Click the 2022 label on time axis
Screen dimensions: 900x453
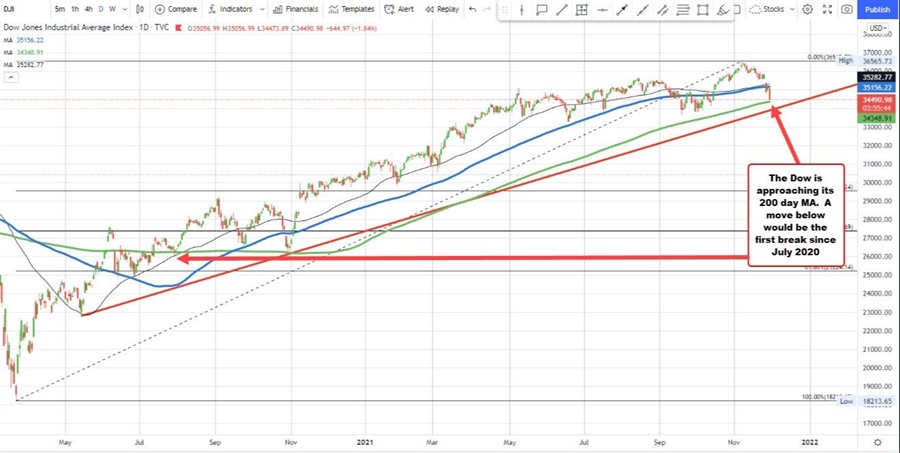pos(809,443)
